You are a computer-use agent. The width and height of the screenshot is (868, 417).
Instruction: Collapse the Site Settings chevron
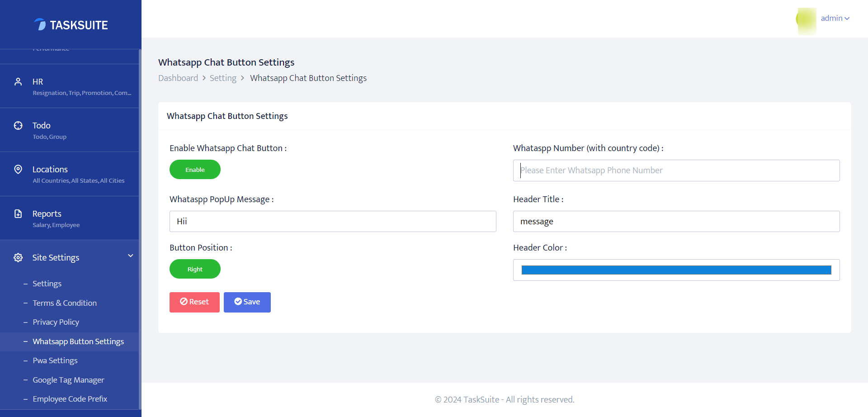pos(131,256)
